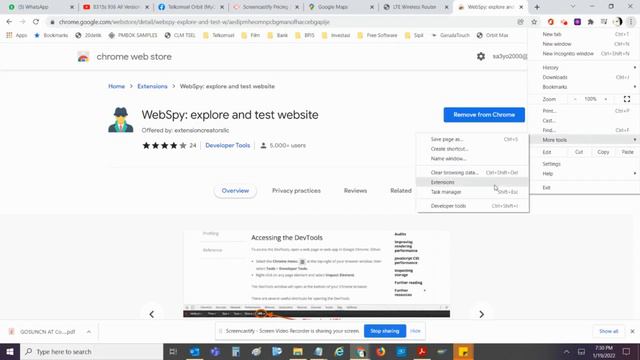Switch to the WhatsApp browser tab

click(40, 7)
